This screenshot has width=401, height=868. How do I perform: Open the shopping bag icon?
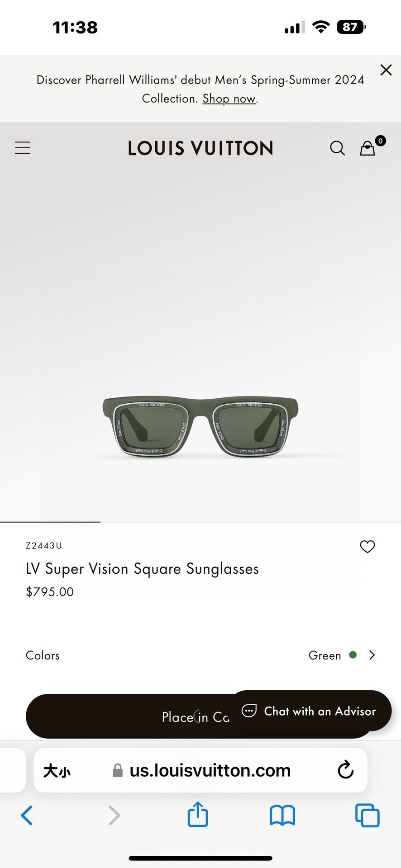[x=368, y=148]
